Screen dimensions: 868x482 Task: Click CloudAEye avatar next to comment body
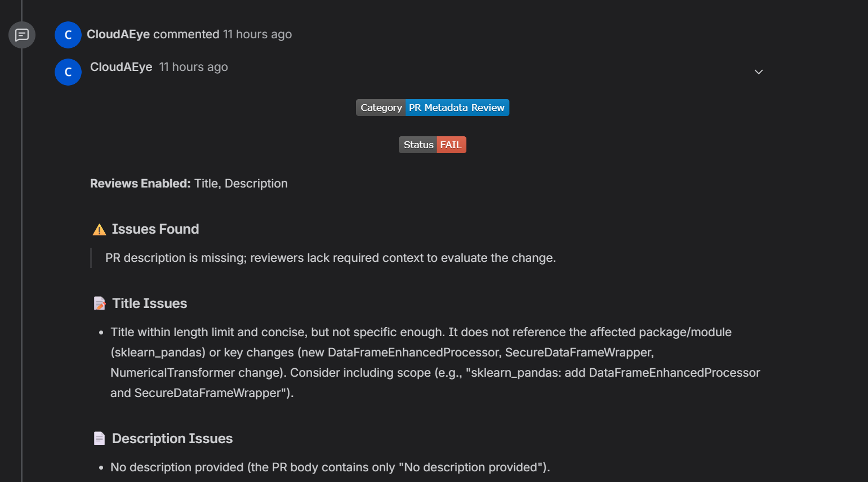pyautogui.click(x=68, y=72)
